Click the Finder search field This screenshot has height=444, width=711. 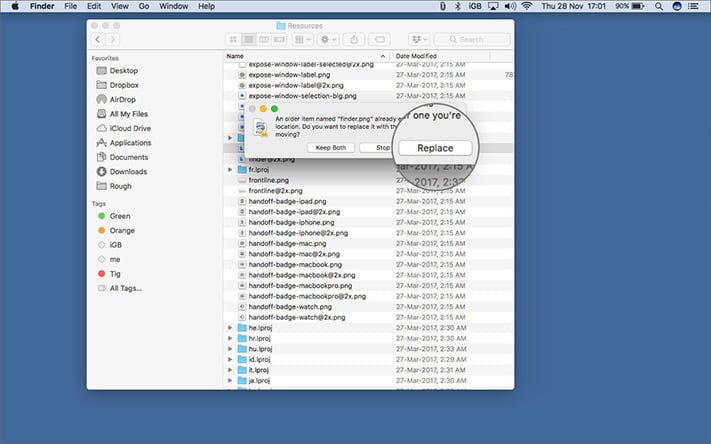pyautogui.click(x=472, y=40)
